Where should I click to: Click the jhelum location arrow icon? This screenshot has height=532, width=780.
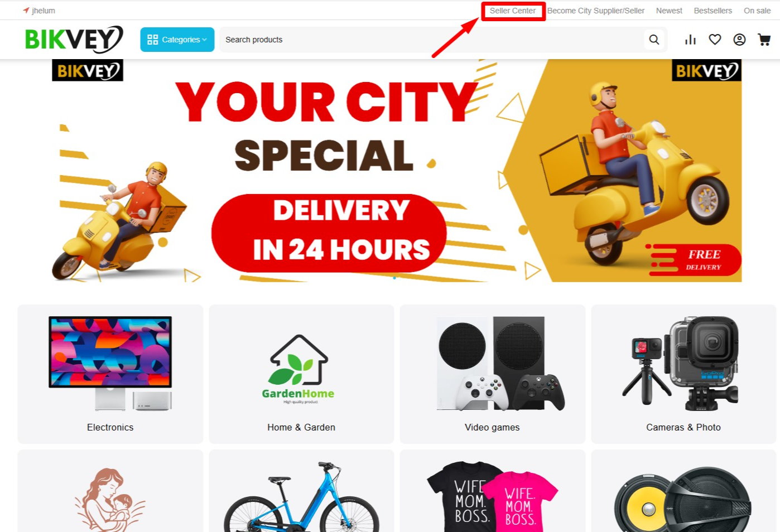(26, 10)
